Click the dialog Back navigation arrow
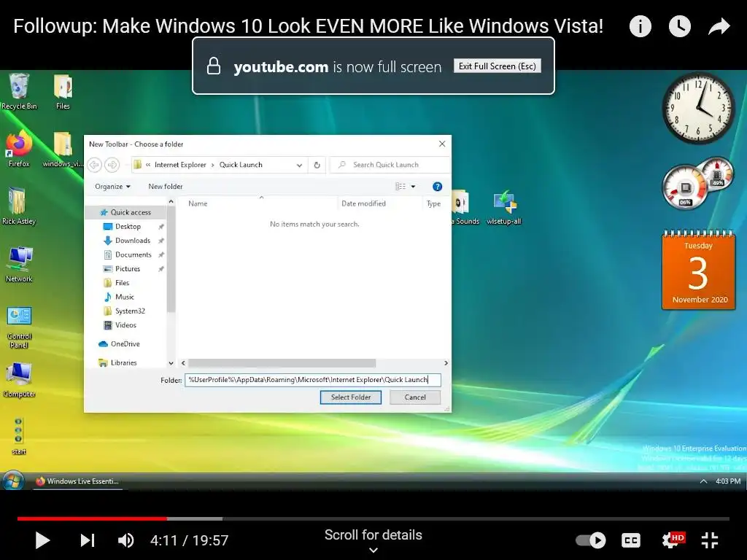747x560 pixels. (94, 165)
